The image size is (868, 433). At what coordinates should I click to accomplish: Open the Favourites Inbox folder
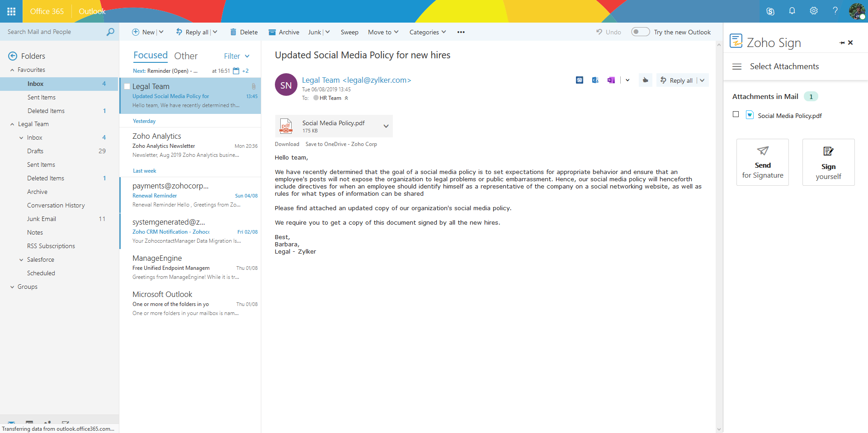click(60, 84)
